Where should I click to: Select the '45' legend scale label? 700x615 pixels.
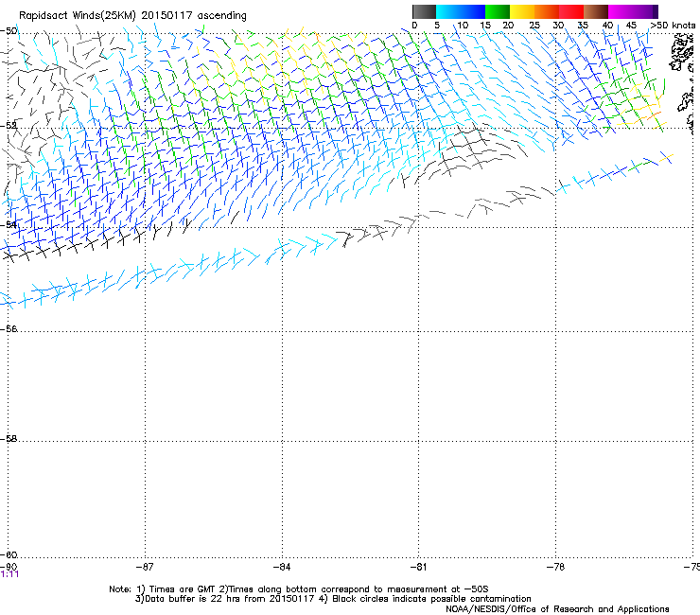pyautogui.click(x=631, y=26)
